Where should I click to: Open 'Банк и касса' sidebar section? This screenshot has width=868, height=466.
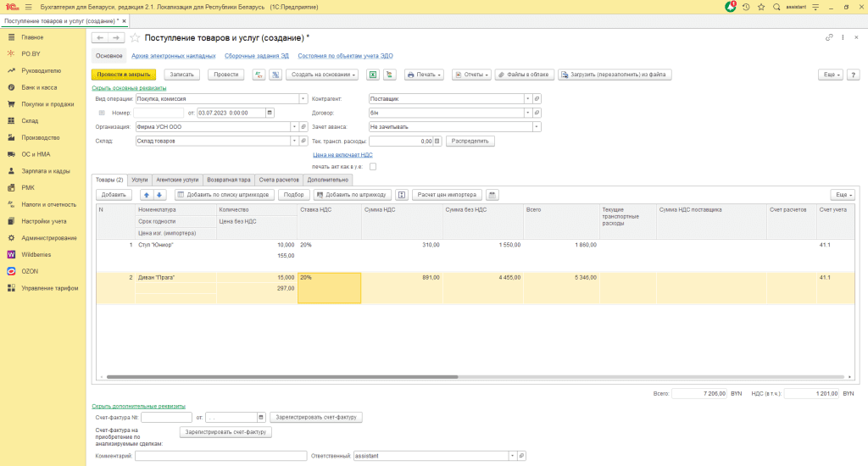point(43,87)
